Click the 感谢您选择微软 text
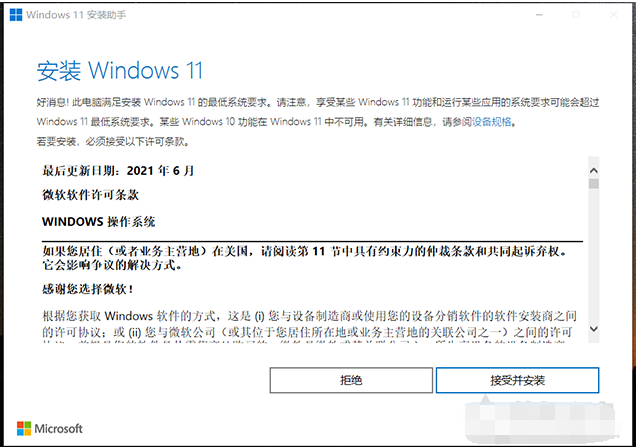 (88, 289)
